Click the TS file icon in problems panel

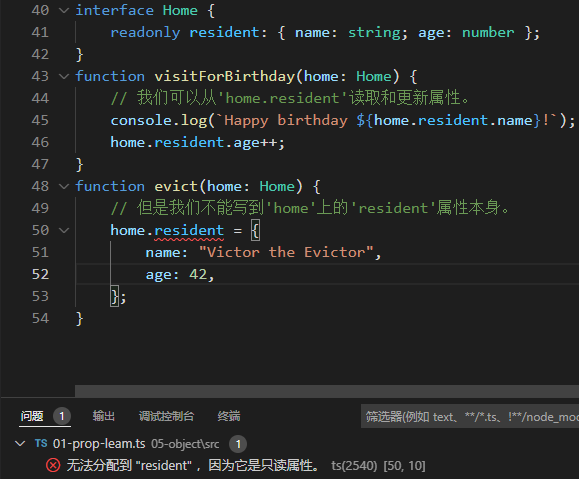tap(41, 443)
